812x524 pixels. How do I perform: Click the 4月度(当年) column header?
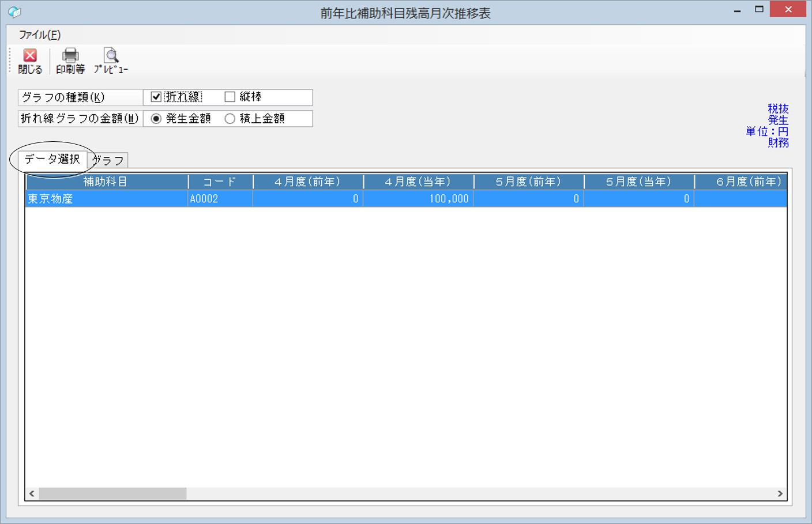[x=418, y=182]
